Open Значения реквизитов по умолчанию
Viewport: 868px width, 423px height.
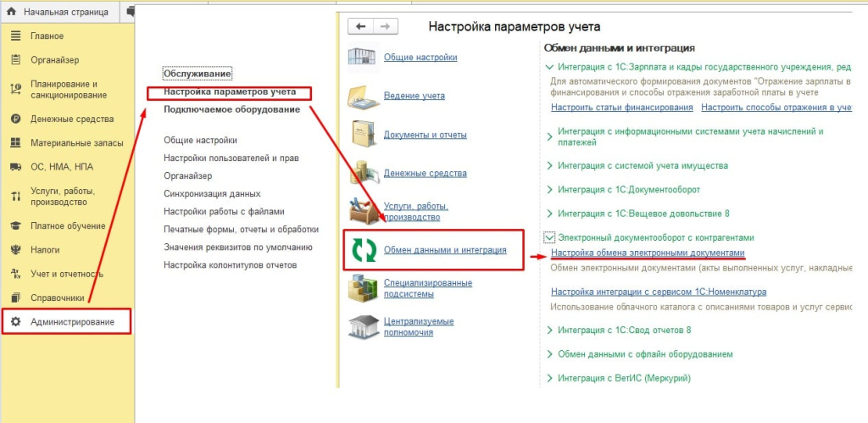pos(238,247)
